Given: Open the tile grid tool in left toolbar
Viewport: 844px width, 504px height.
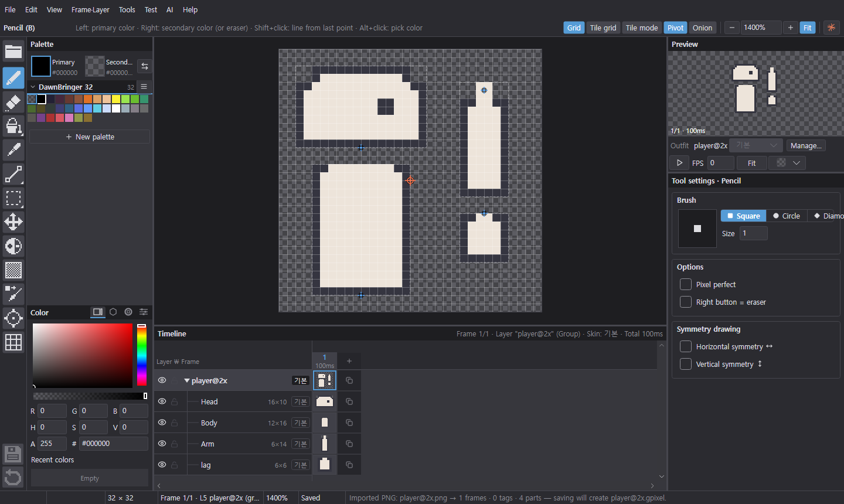Looking at the screenshot, I should 13,342.
